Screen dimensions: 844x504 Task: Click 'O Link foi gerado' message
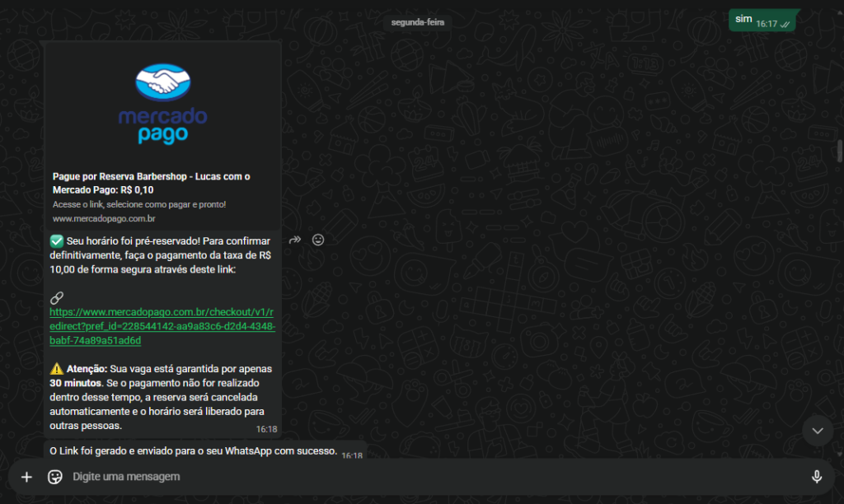pyautogui.click(x=193, y=450)
